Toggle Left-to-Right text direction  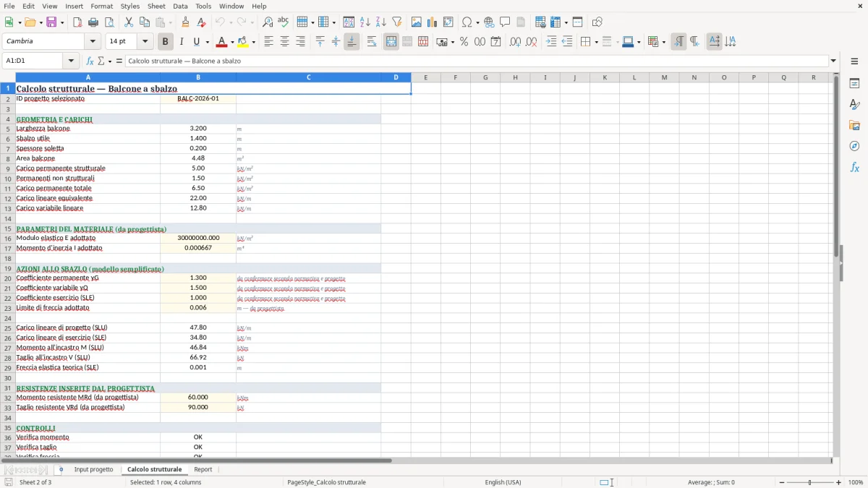click(678, 42)
